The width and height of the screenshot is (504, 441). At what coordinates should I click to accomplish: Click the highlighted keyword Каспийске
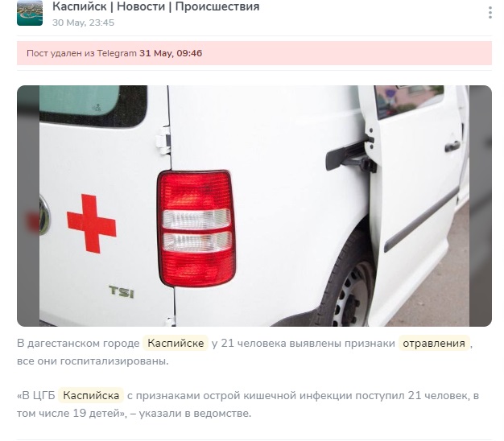pos(176,343)
